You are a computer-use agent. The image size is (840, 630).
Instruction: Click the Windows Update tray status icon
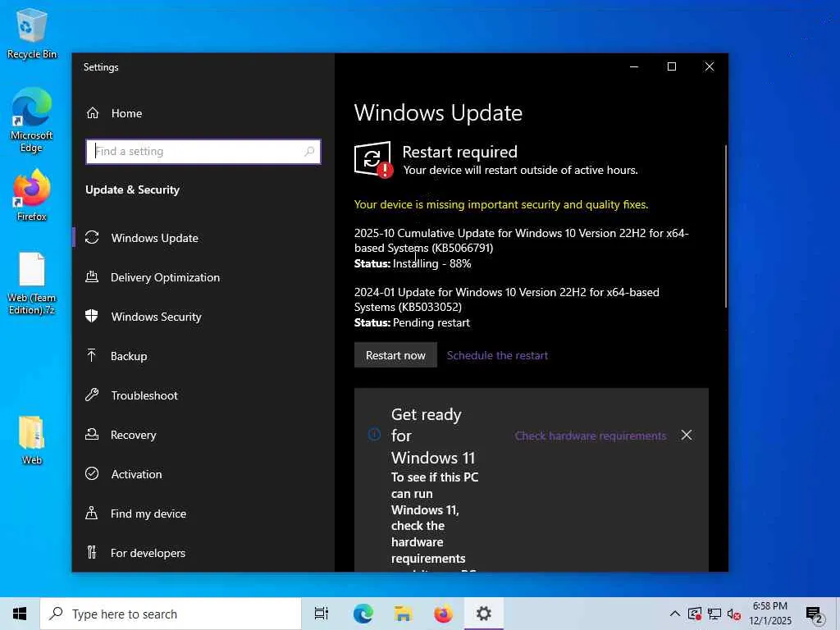pos(695,614)
